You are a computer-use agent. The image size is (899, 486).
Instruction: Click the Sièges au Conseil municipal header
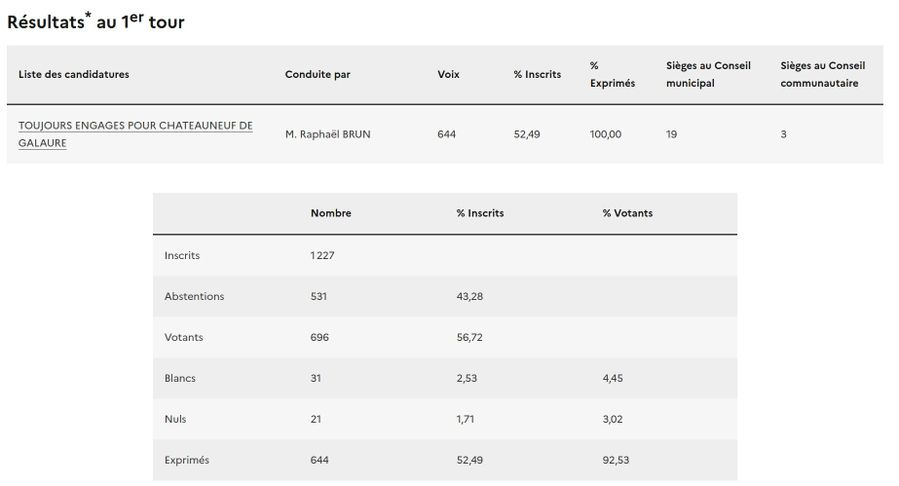[708, 75]
